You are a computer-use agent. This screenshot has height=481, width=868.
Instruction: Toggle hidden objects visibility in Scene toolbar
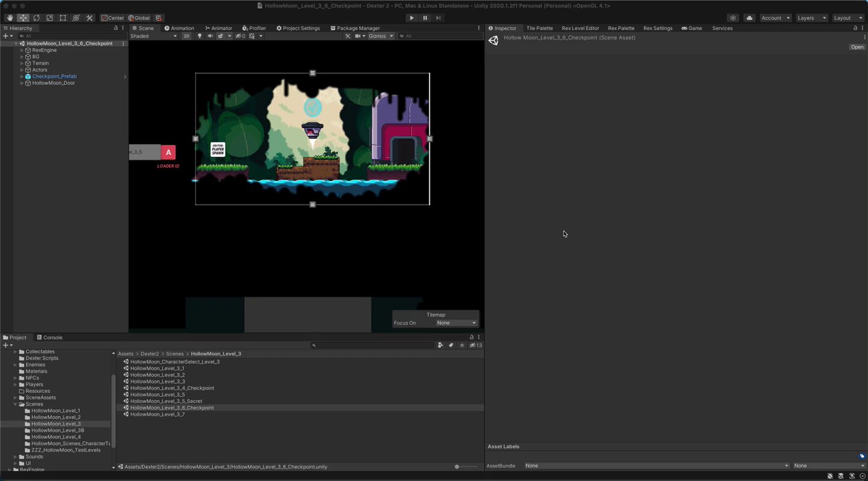(241, 36)
